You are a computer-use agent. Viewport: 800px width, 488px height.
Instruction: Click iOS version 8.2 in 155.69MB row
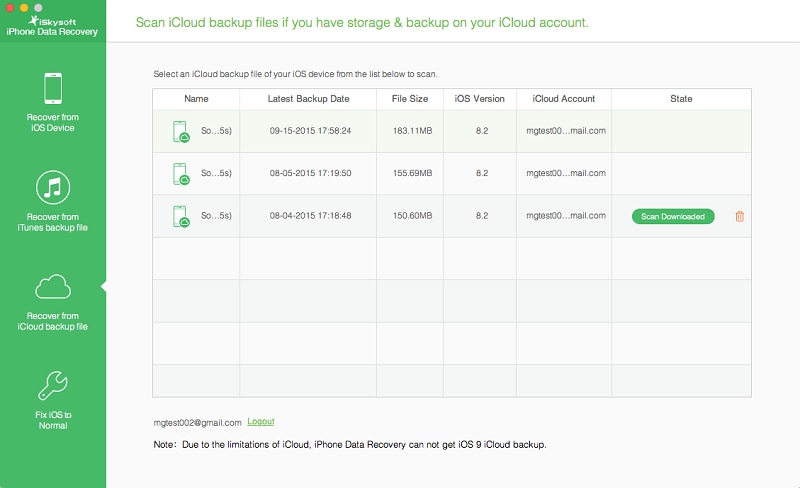482,173
